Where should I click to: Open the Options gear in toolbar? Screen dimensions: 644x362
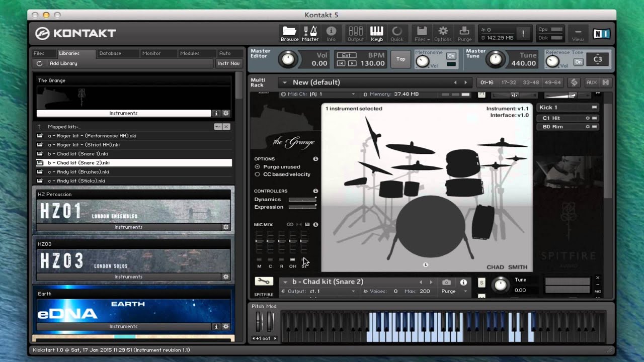(443, 34)
